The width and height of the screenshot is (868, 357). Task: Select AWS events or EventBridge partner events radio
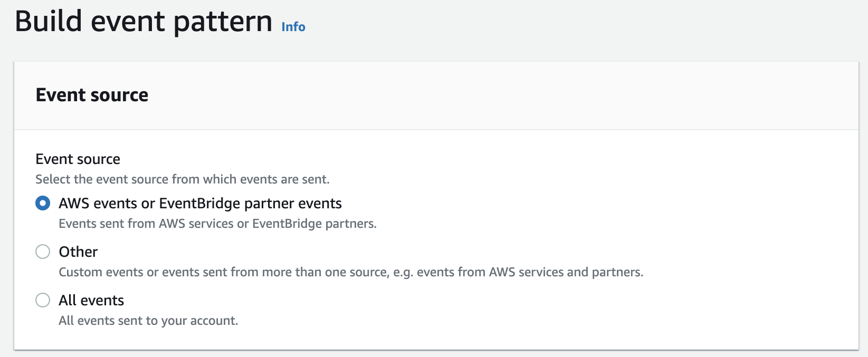point(43,203)
